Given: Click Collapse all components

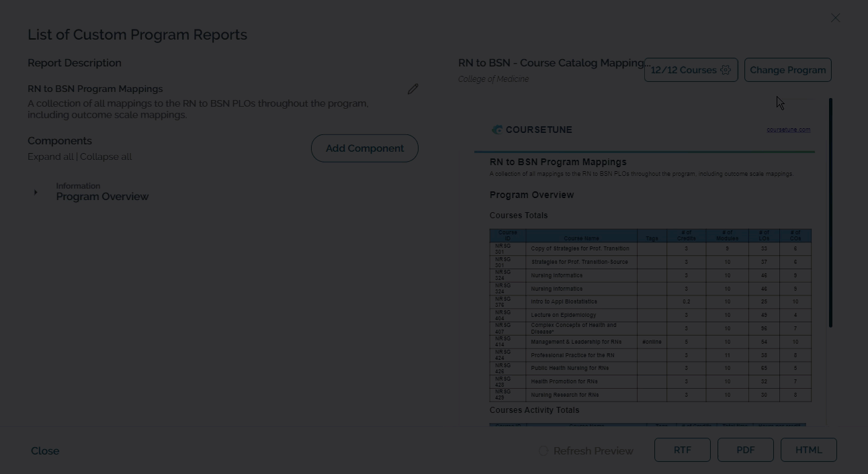Looking at the screenshot, I should (x=106, y=156).
